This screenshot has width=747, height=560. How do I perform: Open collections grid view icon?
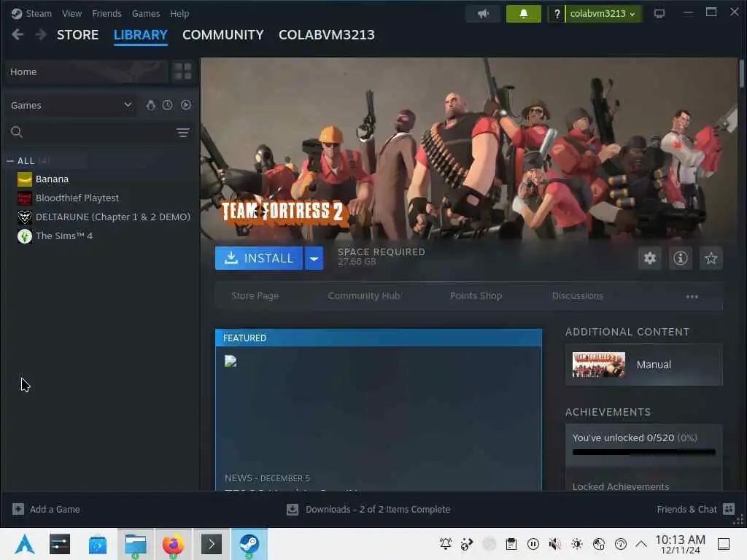pos(182,72)
